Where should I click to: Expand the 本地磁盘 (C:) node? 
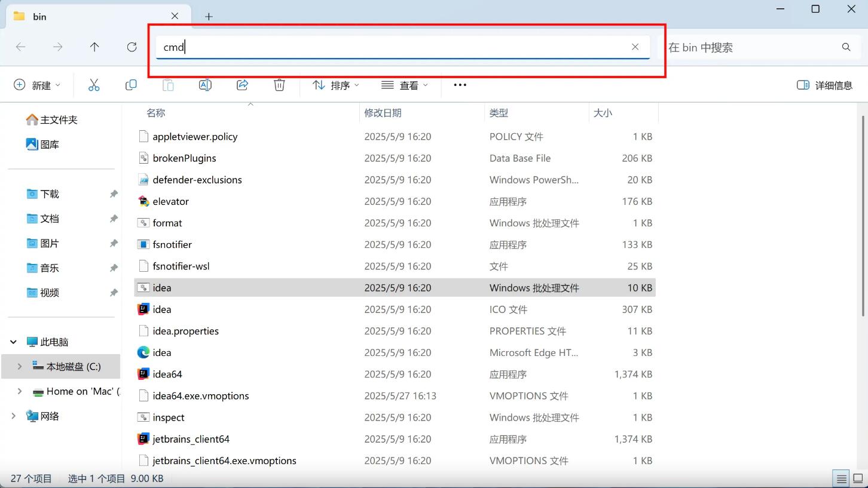coord(19,367)
